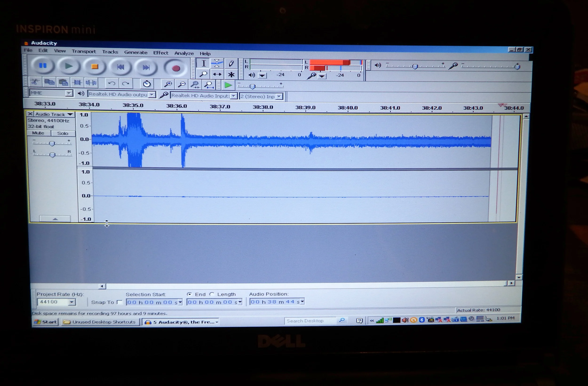Click Fit Selection zoom icon

tap(195, 85)
